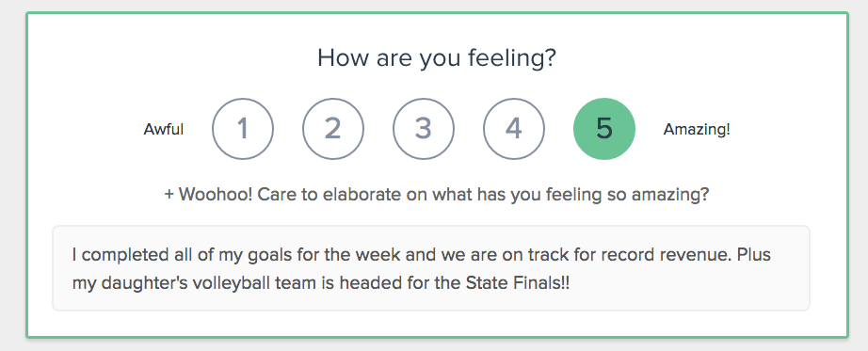
Task: Select rating 1 on feeling scale
Action: (x=243, y=128)
